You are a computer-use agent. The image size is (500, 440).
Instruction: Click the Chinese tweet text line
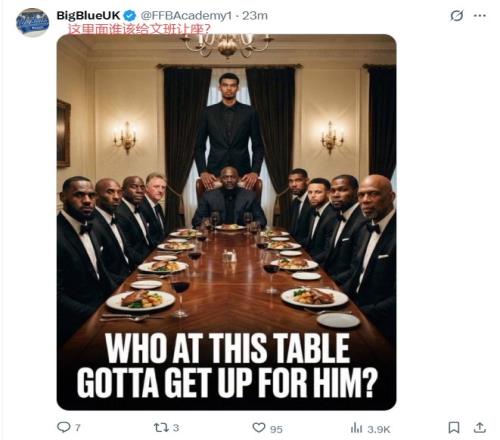139,29
